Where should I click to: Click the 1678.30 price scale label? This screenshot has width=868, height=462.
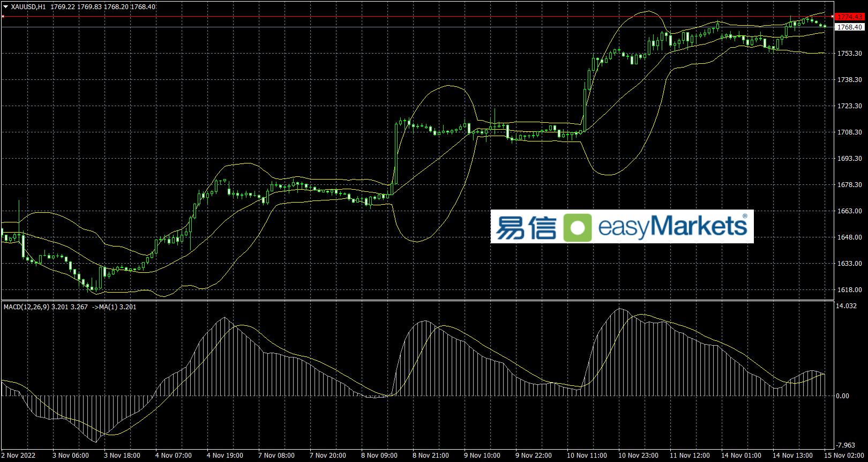tap(850, 185)
